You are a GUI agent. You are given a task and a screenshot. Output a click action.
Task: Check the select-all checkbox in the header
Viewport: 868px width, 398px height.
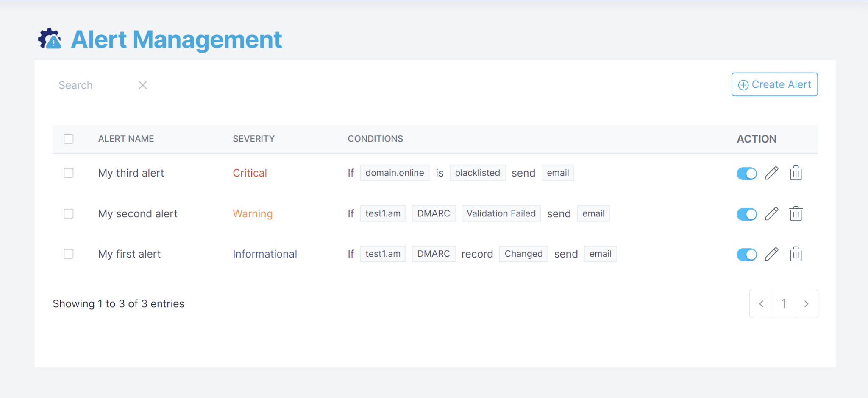click(69, 139)
